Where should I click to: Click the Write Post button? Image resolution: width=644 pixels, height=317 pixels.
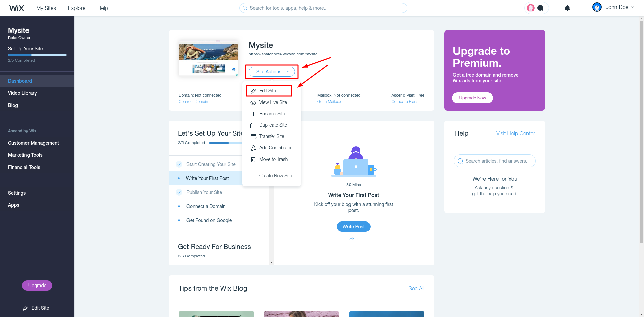coord(354,227)
